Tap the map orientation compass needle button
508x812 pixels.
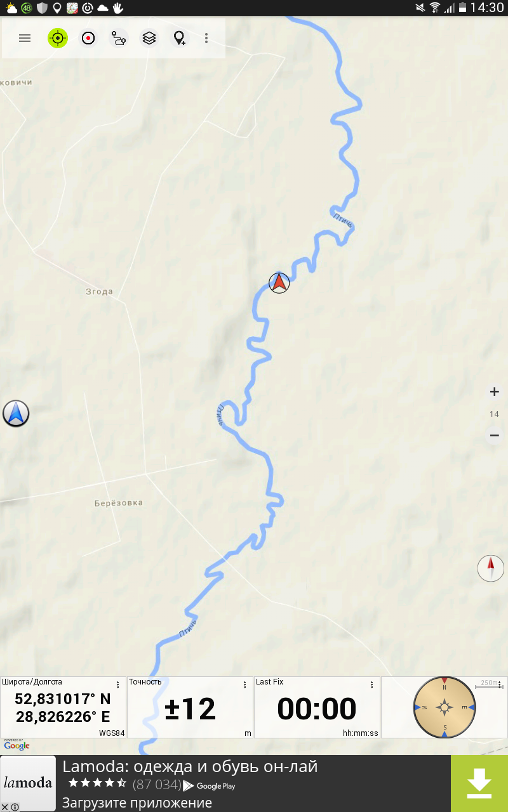pos(491,568)
